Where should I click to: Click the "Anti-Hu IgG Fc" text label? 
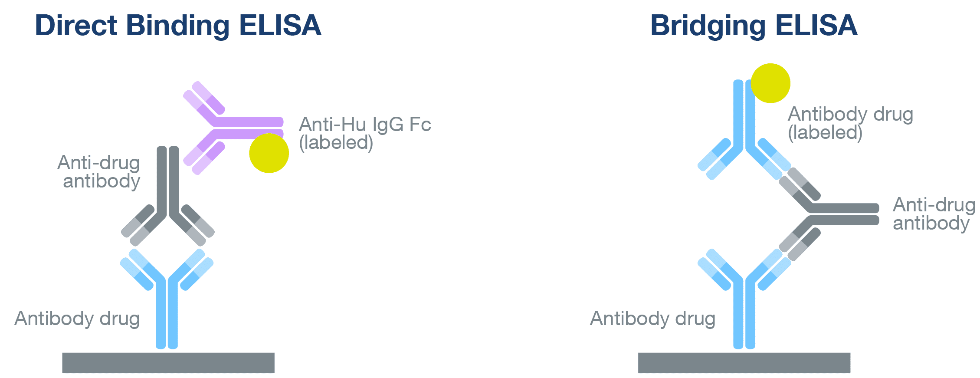(365, 125)
